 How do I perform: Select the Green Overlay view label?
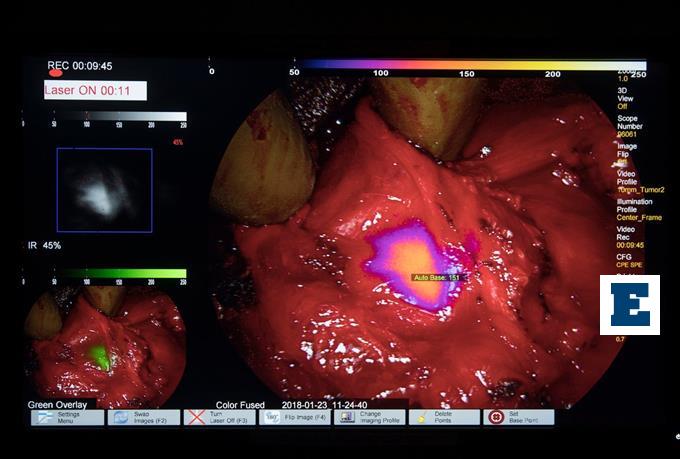point(57,405)
